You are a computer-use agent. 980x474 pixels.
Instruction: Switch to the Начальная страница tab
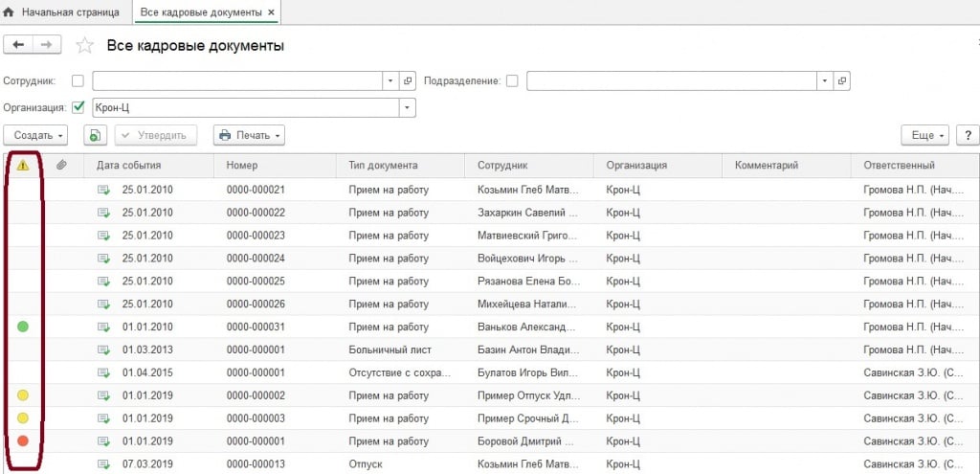pyautogui.click(x=63, y=12)
